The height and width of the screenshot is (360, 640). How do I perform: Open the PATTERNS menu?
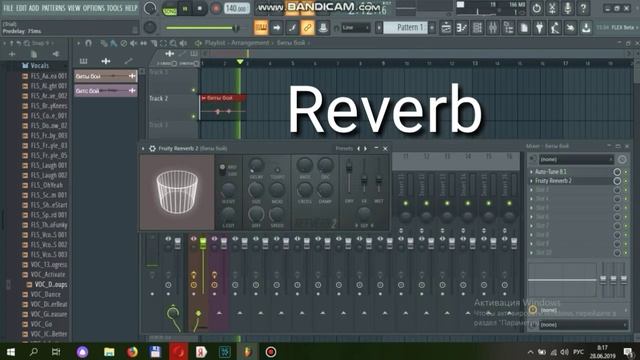(x=53, y=8)
